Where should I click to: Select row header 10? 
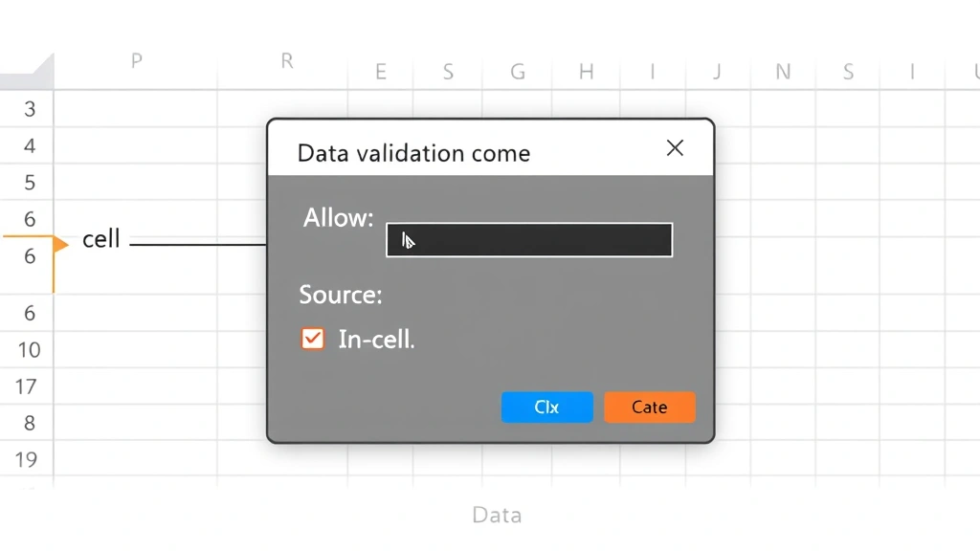[30, 349]
